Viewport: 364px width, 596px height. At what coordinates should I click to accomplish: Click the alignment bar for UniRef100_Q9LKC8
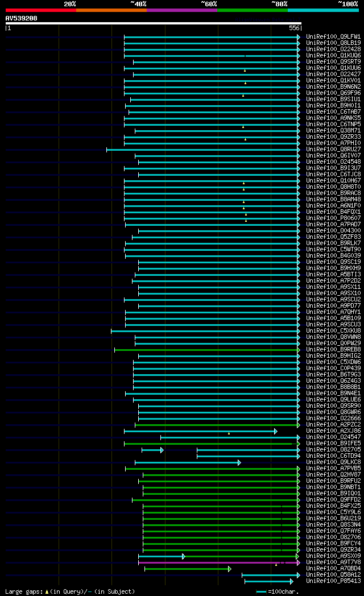tap(188, 462)
